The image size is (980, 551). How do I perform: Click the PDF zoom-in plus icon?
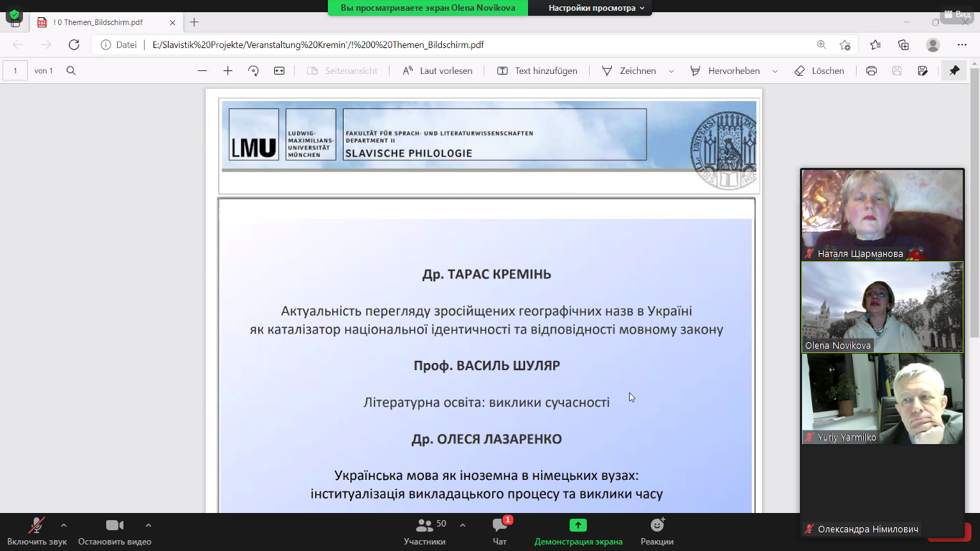[227, 71]
